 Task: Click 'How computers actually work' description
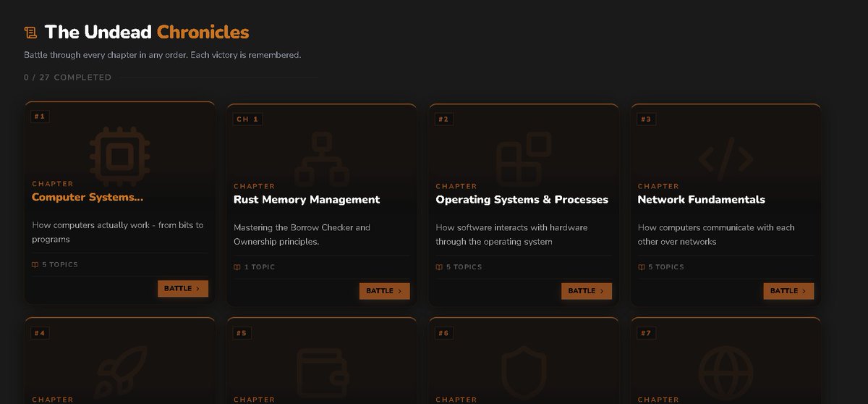point(118,232)
